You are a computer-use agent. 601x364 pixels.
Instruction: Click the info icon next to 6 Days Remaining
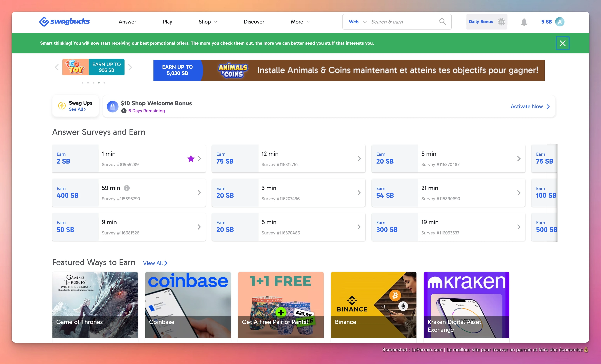click(x=124, y=111)
